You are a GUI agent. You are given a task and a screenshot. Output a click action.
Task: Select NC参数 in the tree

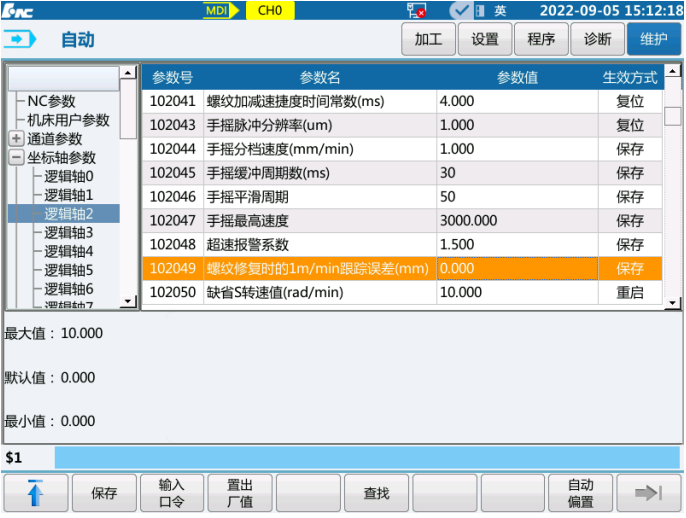point(51,101)
